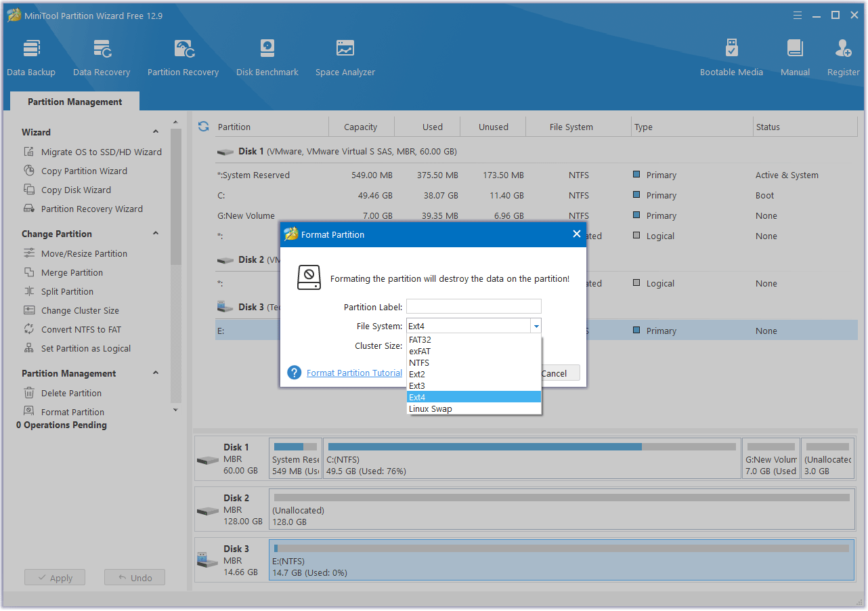Screen dimensions: 868x611
Task: Select G:New Volume partition row
Action: pos(536,215)
